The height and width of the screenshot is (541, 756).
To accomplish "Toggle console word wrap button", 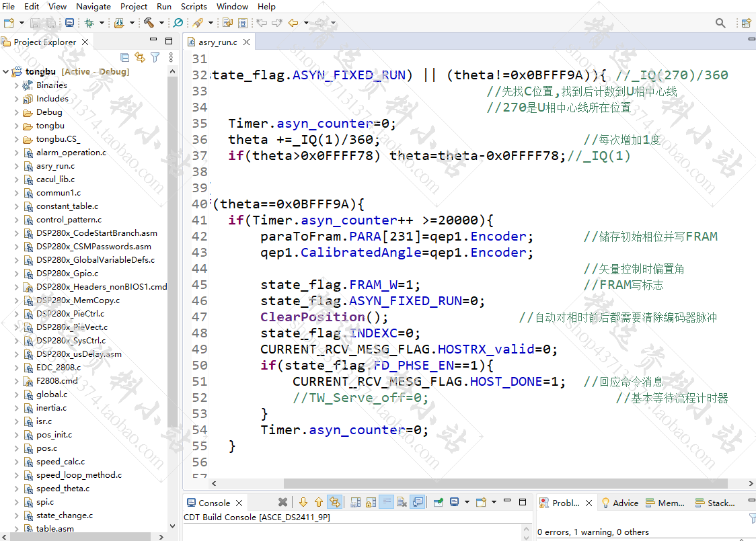I will [387, 503].
